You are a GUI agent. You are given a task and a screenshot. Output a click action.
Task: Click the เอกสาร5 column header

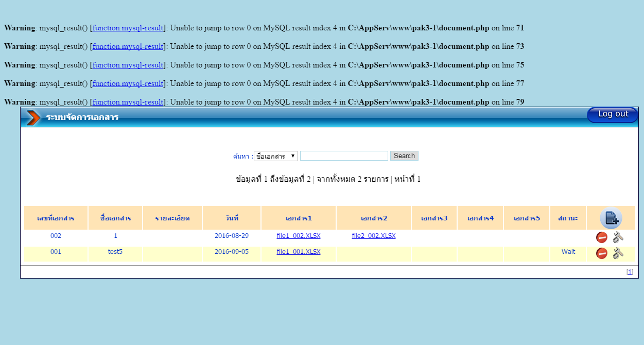(x=527, y=218)
